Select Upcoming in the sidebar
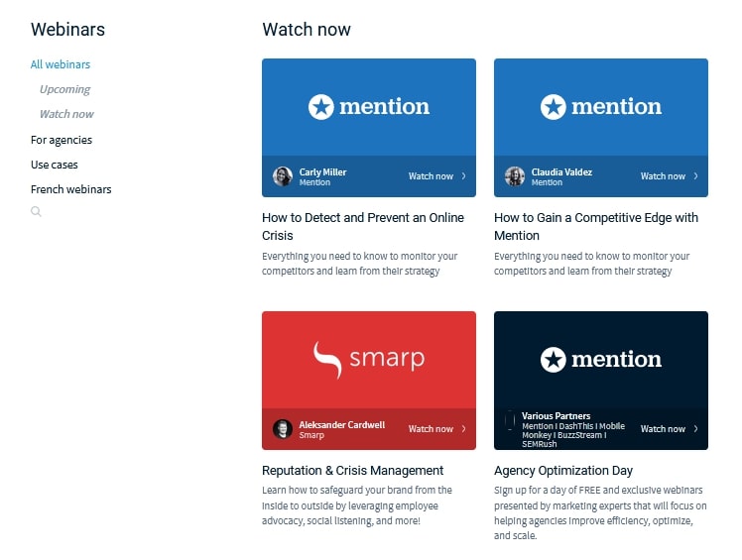The width and height of the screenshot is (742, 560). 64,89
